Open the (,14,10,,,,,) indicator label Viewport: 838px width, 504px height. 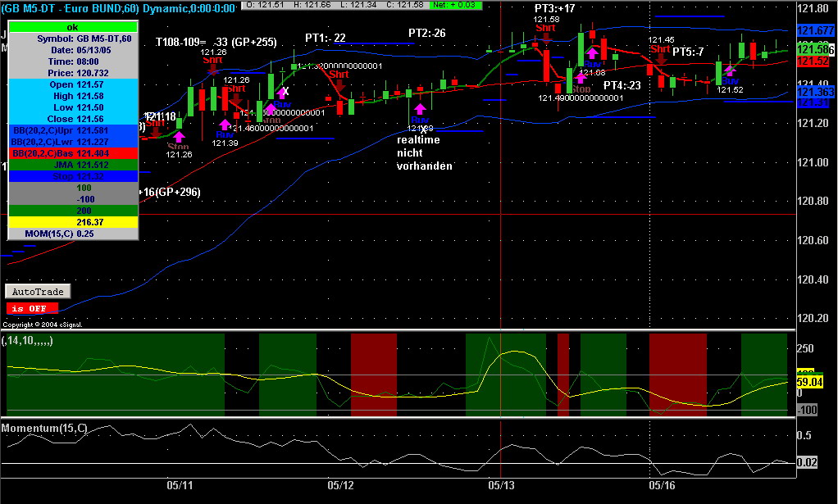[x=27, y=341]
